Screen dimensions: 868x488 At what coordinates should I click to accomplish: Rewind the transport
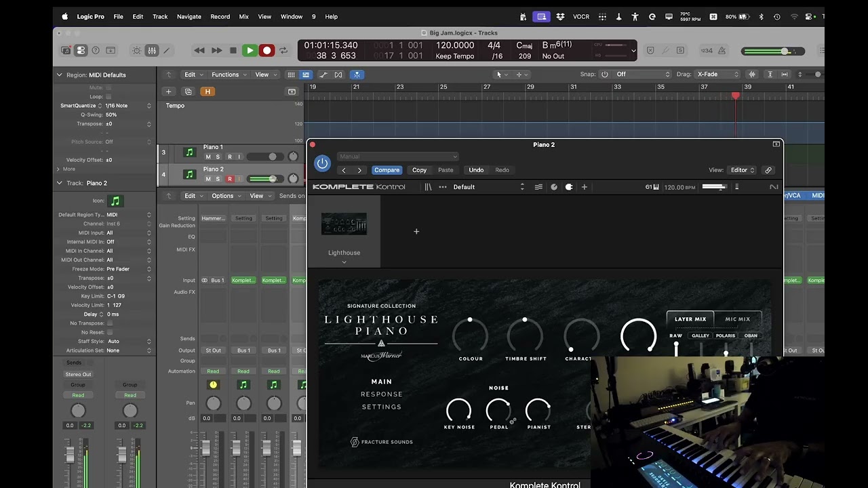199,50
